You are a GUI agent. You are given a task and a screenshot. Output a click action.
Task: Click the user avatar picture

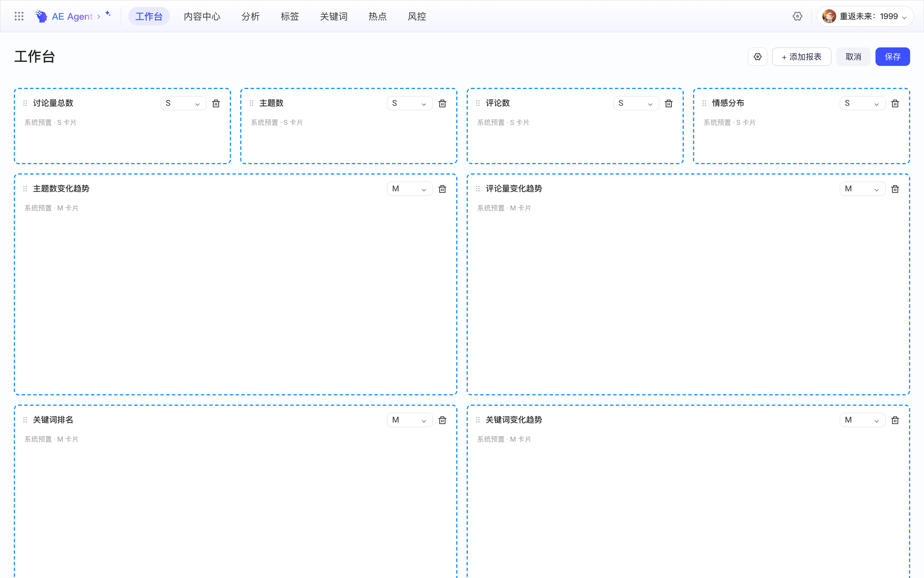[x=829, y=16]
